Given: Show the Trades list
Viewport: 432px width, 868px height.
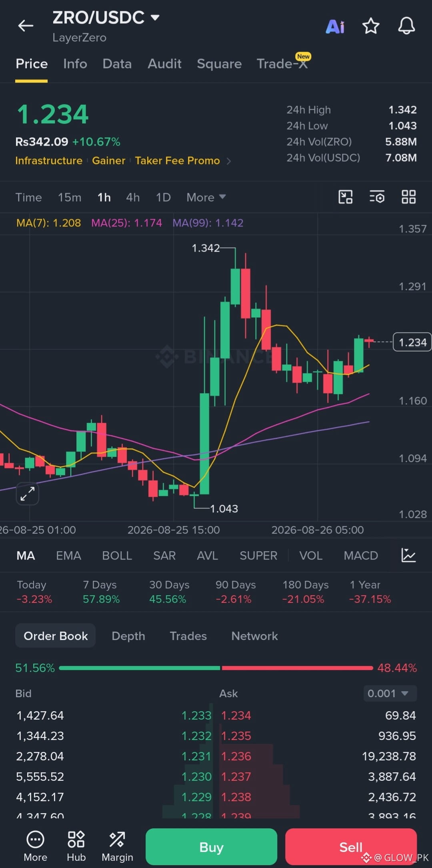Looking at the screenshot, I should 188,636.
